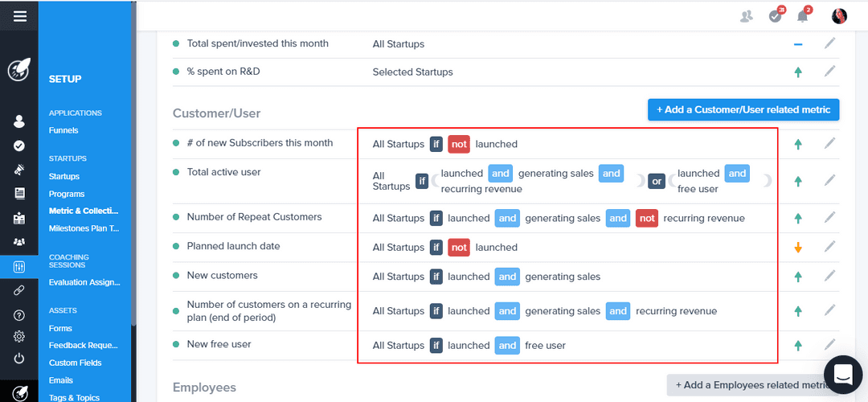Click Add a Customer/User related metric button
The height and width of the screenshot is (402, 868).
(x=743, y=109)
